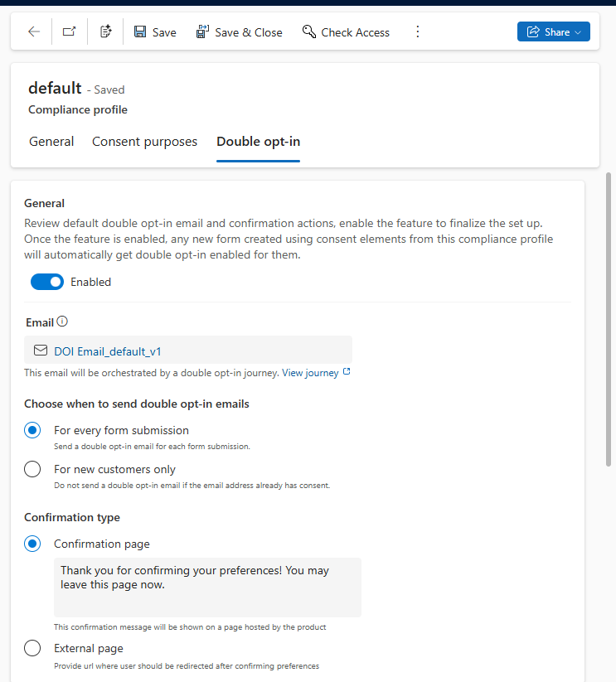Viewport: 616px width, 682px height.
Task: Click the Save & Close icon
Action: (x=201, y=31)
